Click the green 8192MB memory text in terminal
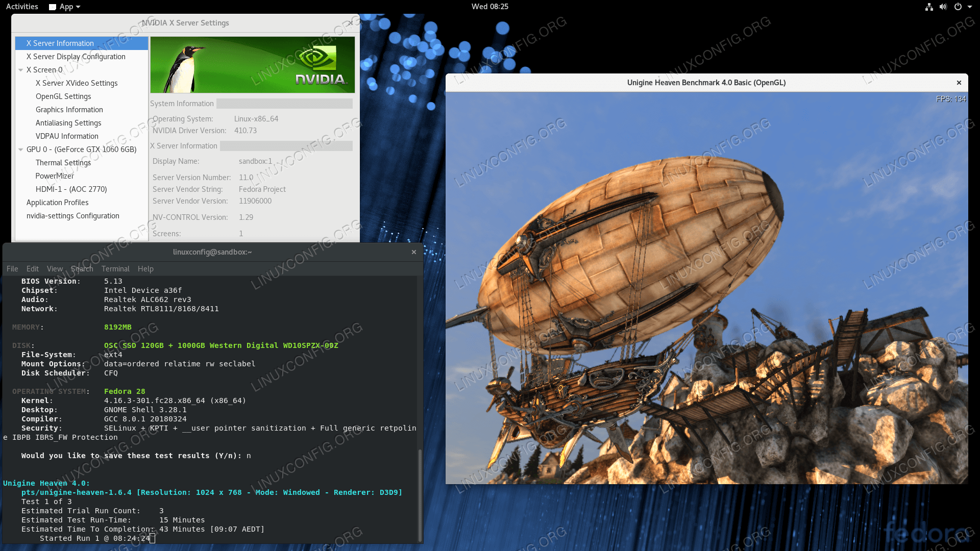 (118, 327)
